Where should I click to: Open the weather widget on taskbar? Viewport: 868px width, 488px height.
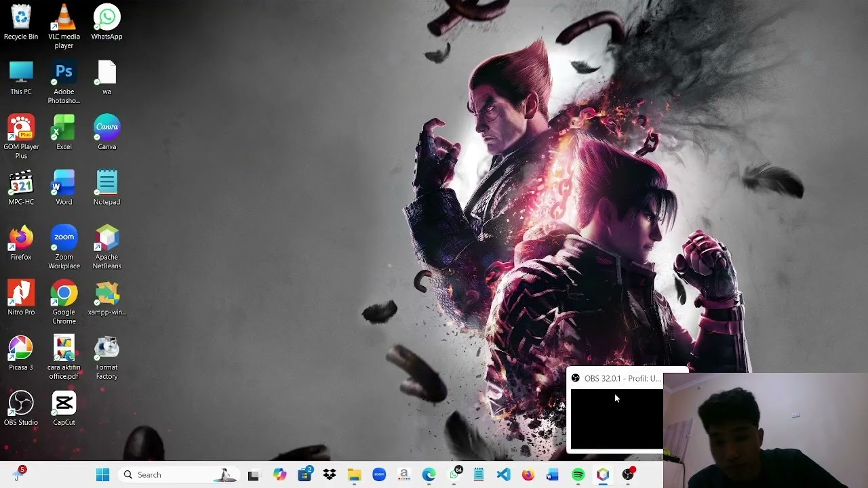click(18, 474)
